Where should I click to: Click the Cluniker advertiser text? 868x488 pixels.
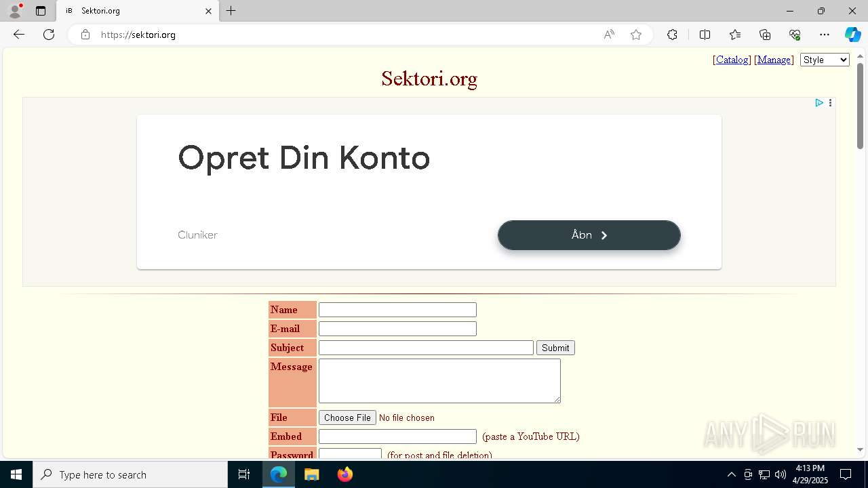point(197,235)
